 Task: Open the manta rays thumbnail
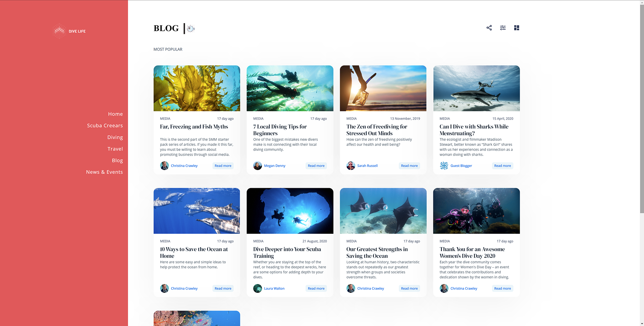383,211
